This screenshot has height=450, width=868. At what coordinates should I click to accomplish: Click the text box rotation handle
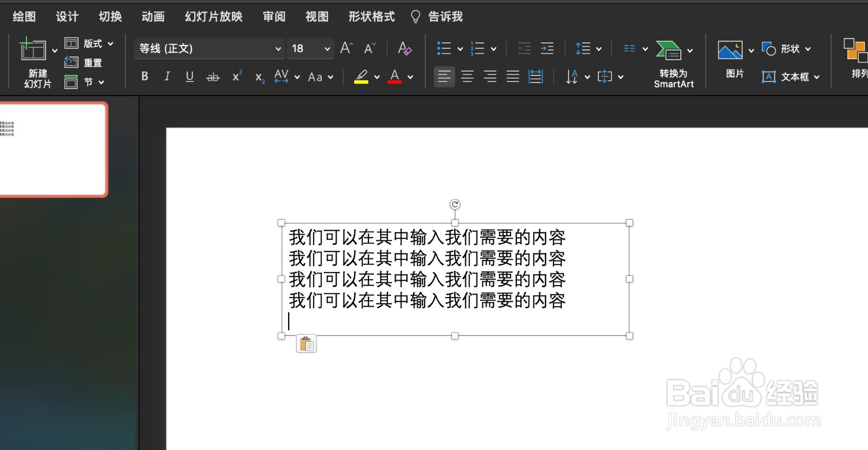point(455,205)
